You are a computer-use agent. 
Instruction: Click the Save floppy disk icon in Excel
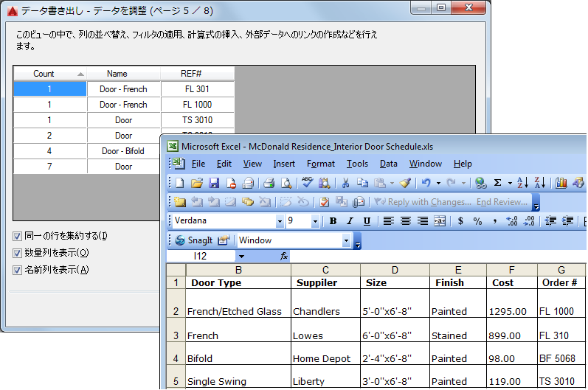214,183
